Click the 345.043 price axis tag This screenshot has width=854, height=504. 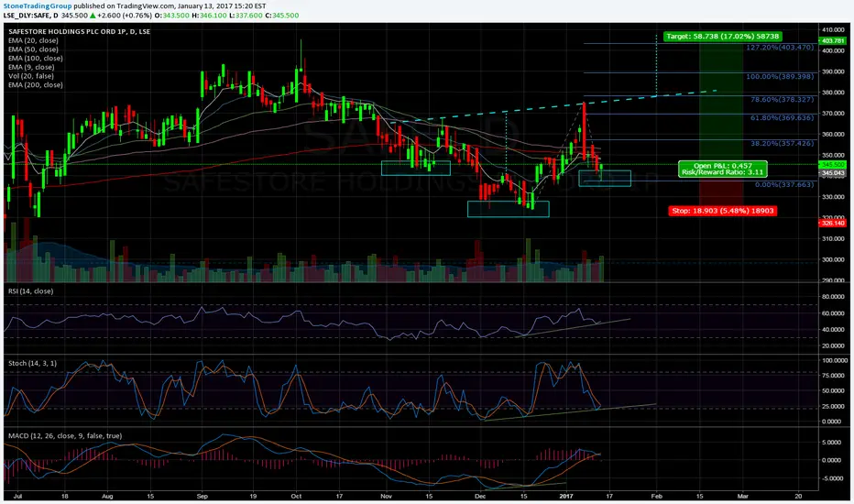click(833, 172)
